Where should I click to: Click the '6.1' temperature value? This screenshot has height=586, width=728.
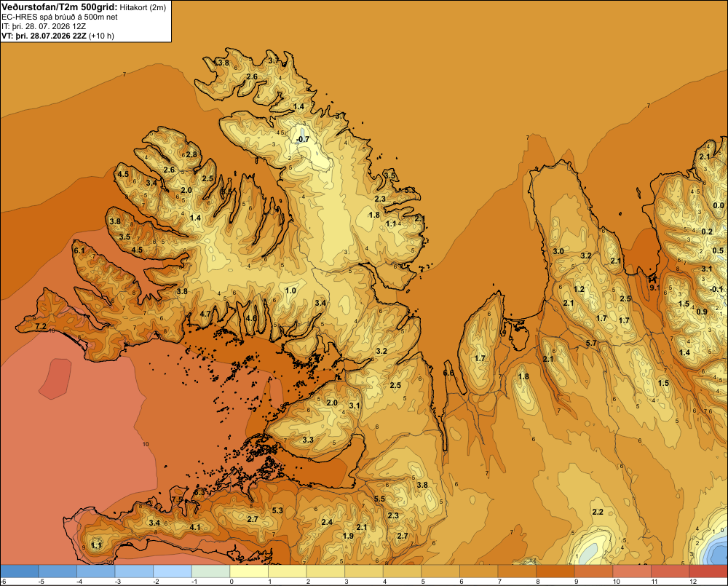pos(79,250)
